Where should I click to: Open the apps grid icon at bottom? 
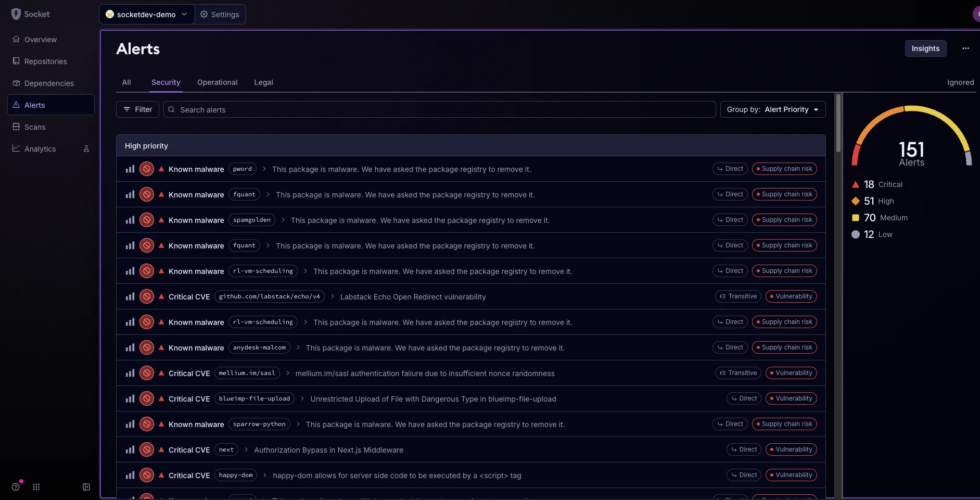tap(36, 486)
